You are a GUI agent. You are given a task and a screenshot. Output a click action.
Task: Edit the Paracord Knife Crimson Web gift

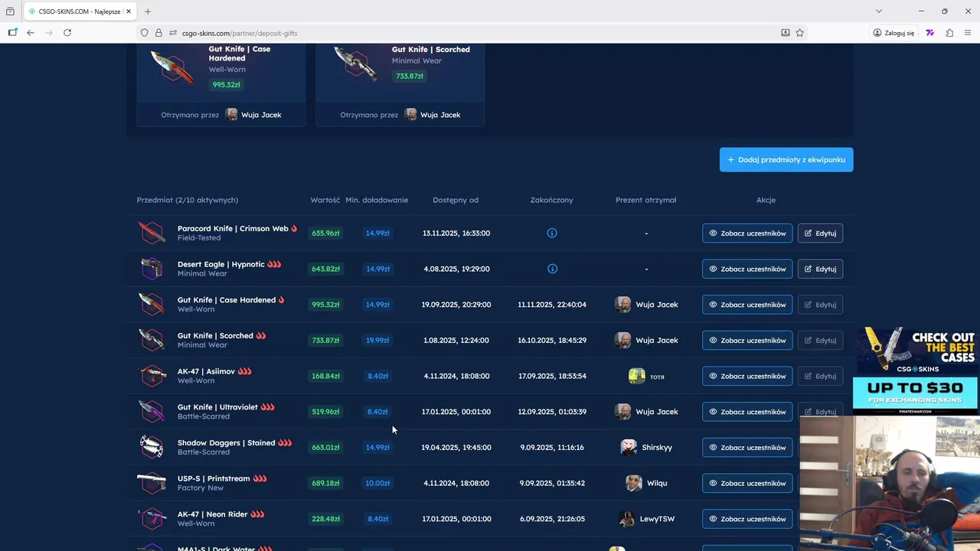coord(820,233)
